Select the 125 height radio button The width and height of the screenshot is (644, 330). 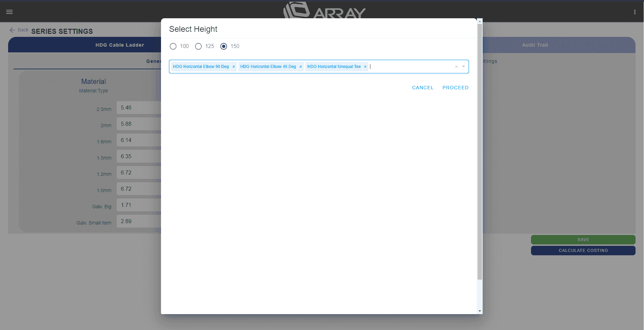point(198,46)
